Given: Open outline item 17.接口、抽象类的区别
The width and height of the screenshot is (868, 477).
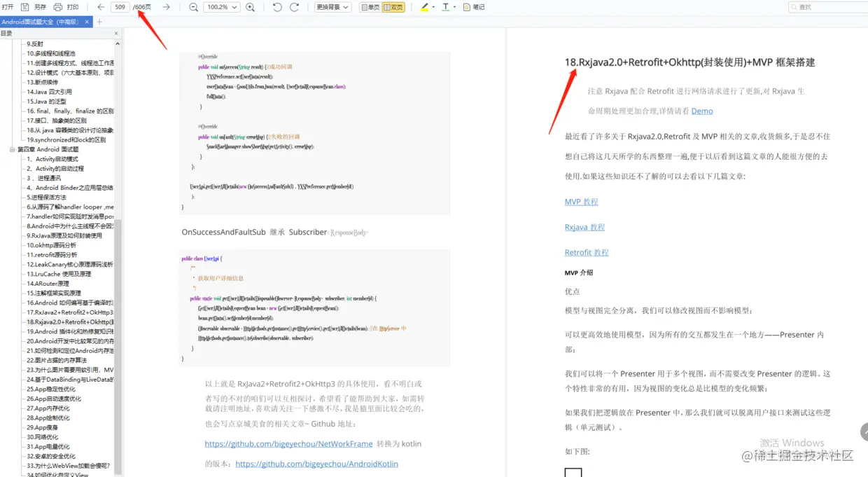Looking at the screenshot, I should click(x=57, y=120).
